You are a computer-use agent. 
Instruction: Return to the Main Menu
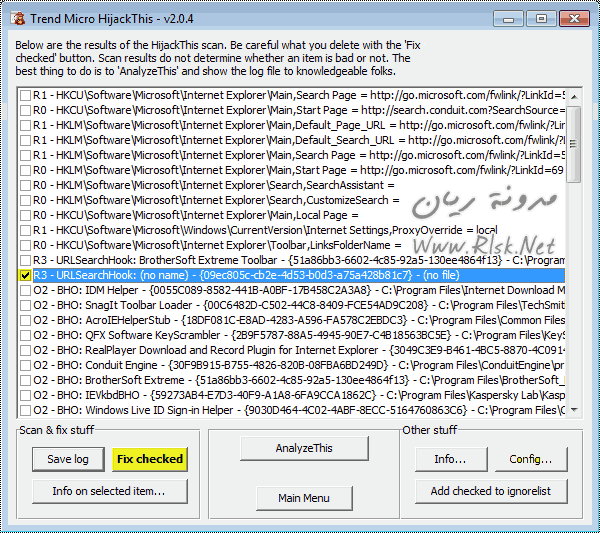304,498
